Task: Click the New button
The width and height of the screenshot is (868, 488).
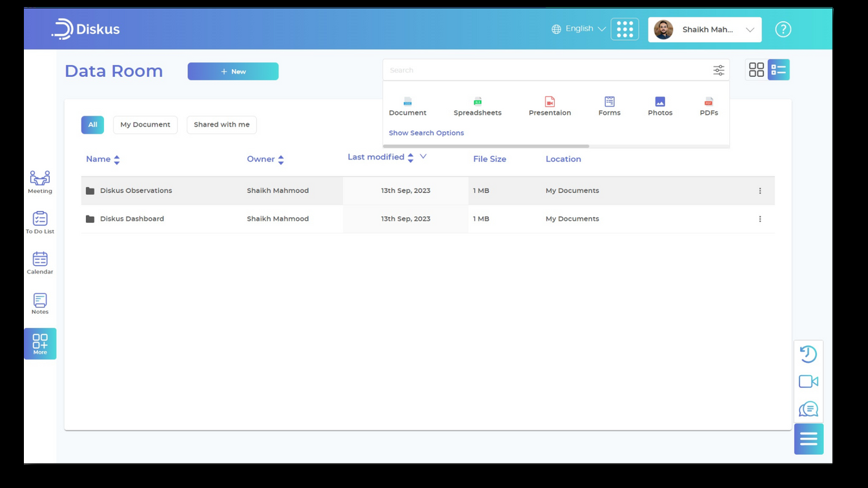Action: pos(233,71)
